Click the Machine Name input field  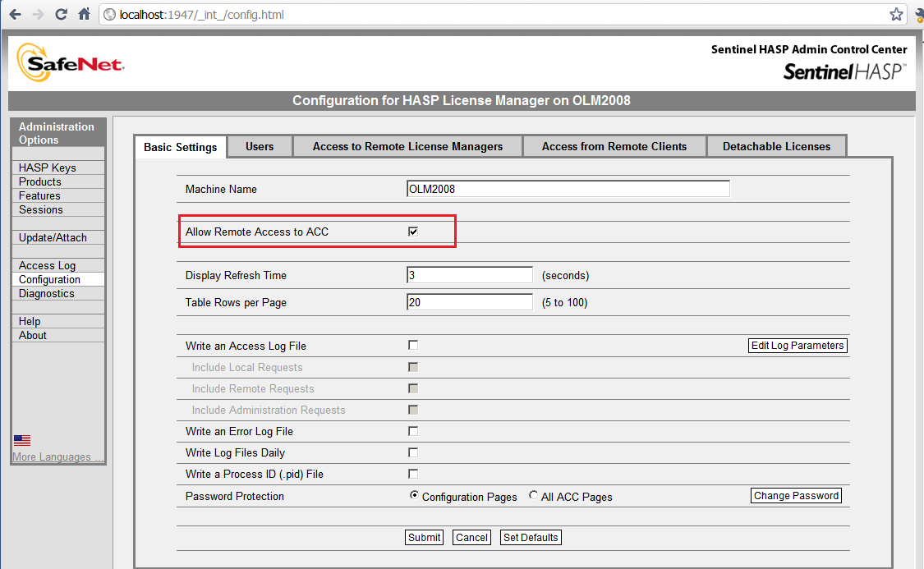pos(568,189)
